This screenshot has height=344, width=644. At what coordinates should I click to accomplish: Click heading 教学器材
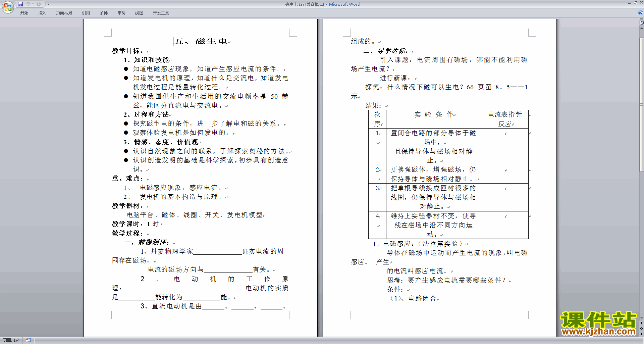127,206
